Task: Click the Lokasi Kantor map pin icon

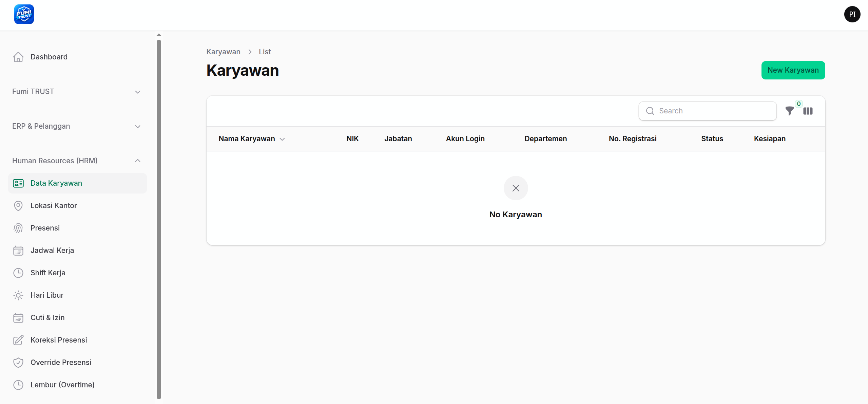Action: click(x=18, y=206)
